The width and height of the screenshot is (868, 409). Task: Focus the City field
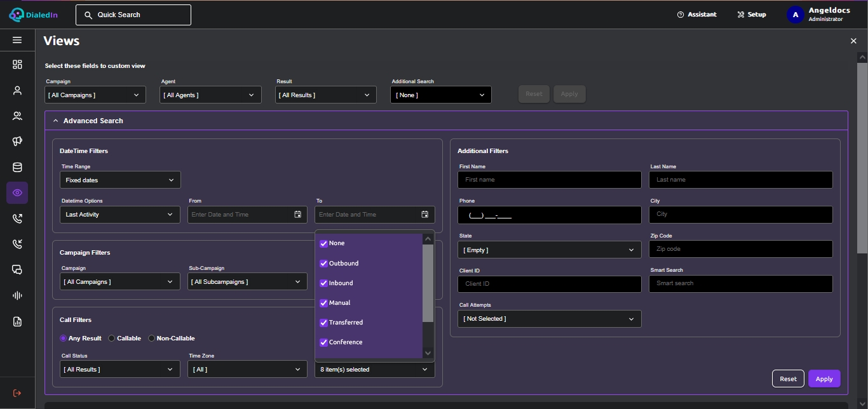click(x=741, y=215)
